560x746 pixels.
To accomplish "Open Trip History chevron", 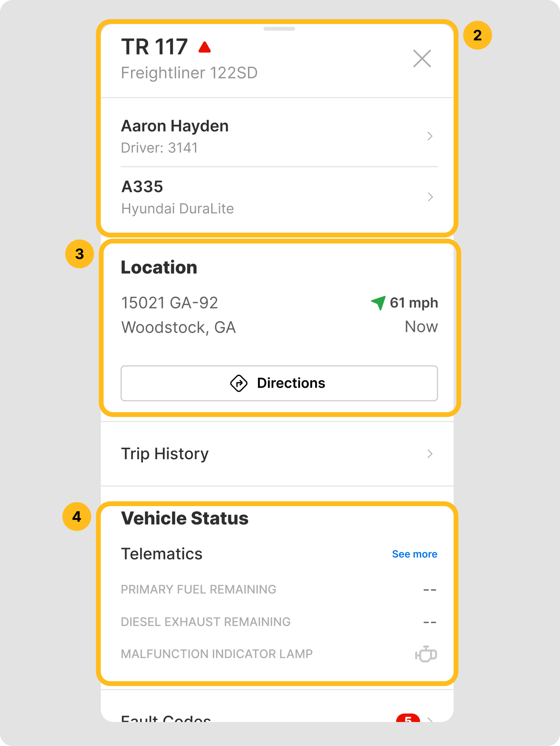I will click(x=430, y=454).
